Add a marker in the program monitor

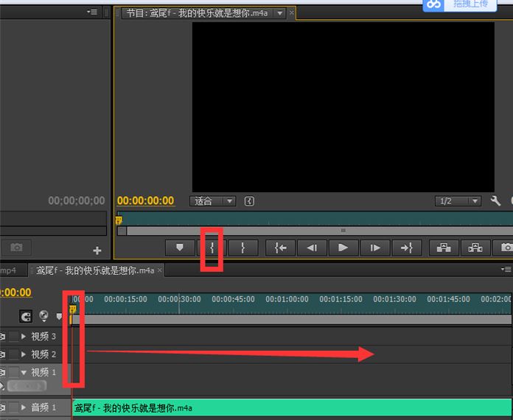(x=180, y=248)
